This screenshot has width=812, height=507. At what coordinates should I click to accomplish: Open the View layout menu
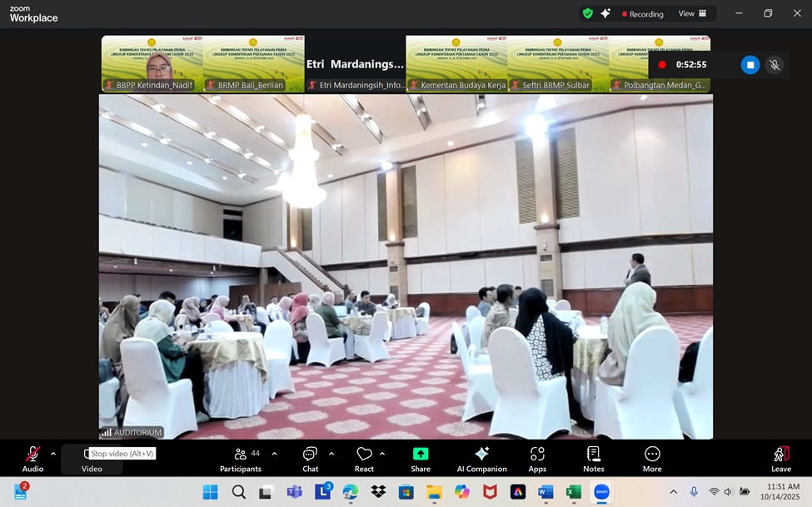(692, 13)
